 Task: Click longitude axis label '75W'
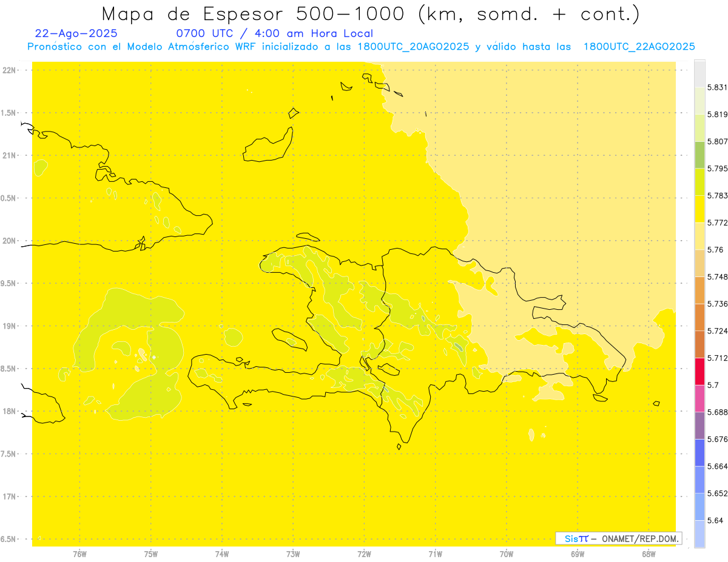coord(150,554)
